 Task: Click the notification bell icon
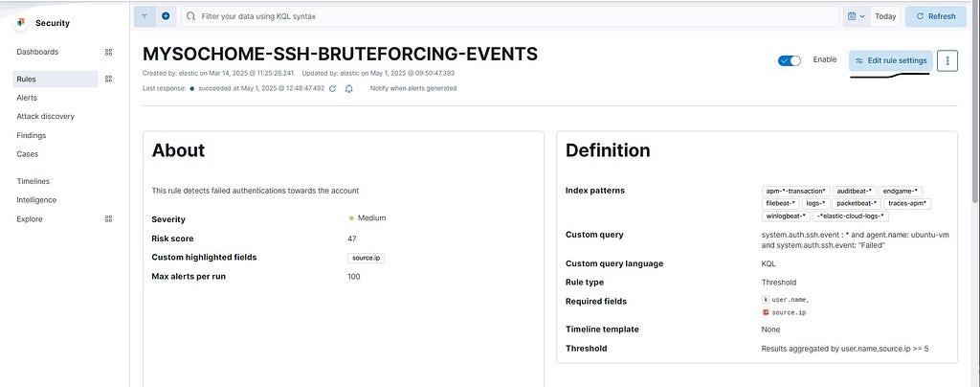(348, 89)
